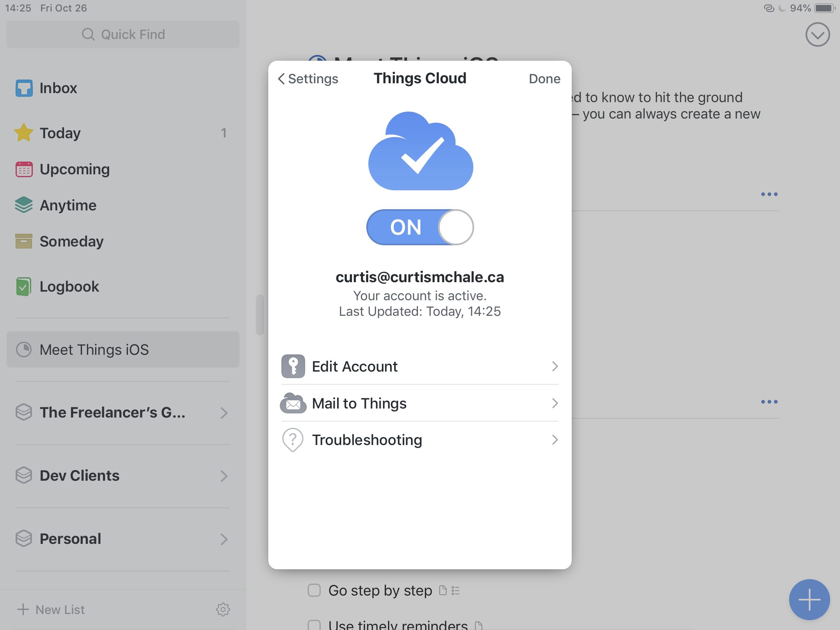840x630 pixels.
Task: Tap the blue plus add button
Action: click(x=809, y=599)
